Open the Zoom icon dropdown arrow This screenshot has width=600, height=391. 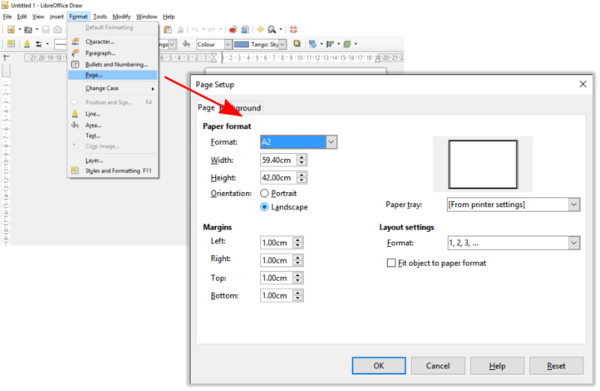point(281,29)
